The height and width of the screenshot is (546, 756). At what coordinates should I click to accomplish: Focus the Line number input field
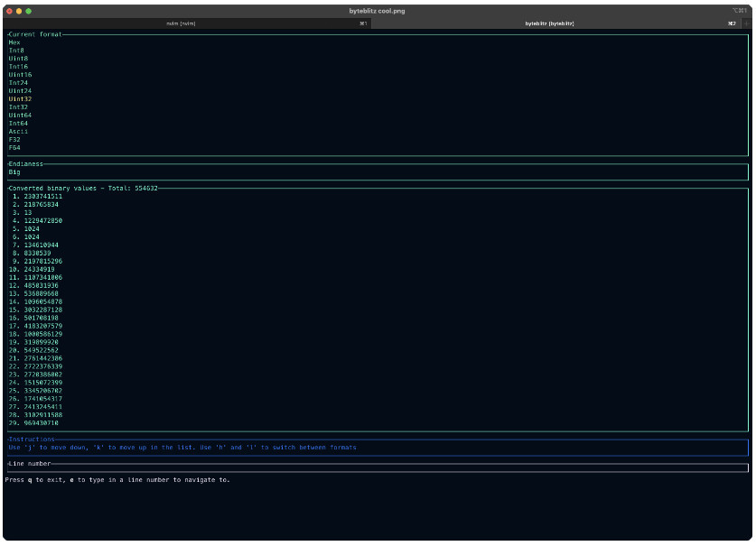click(x=377, y=468)
